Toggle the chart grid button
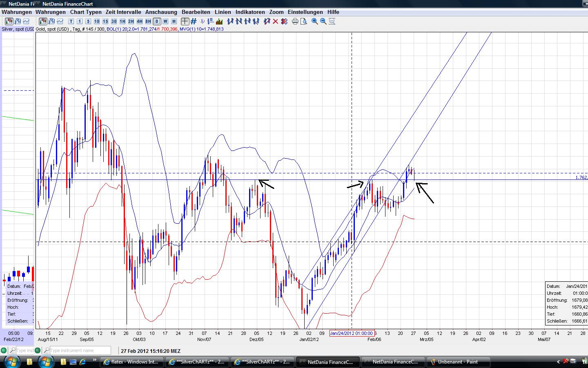 tap(194, 21)
